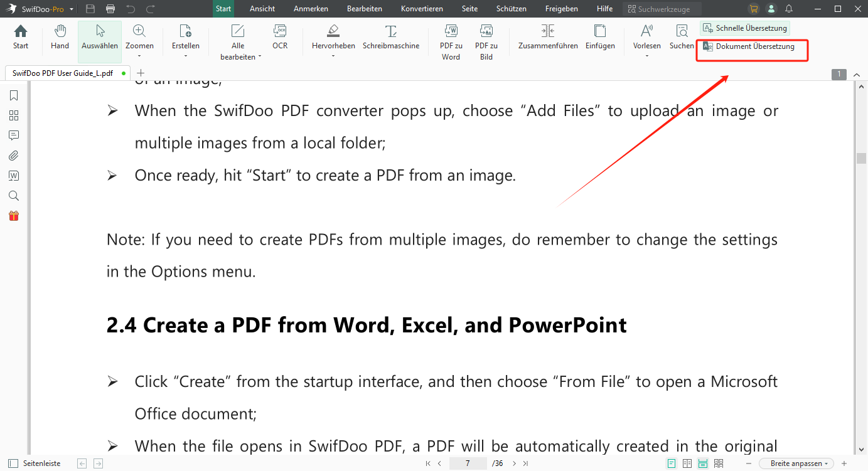Redo the action in title bar
This screenshot has height=471, width=868.
point(151,9)
